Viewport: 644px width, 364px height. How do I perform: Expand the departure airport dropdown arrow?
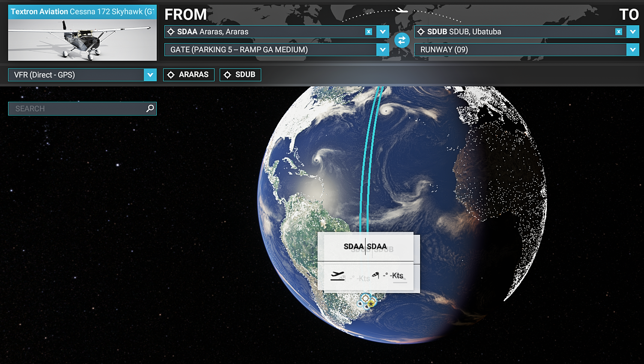point(383,32)
